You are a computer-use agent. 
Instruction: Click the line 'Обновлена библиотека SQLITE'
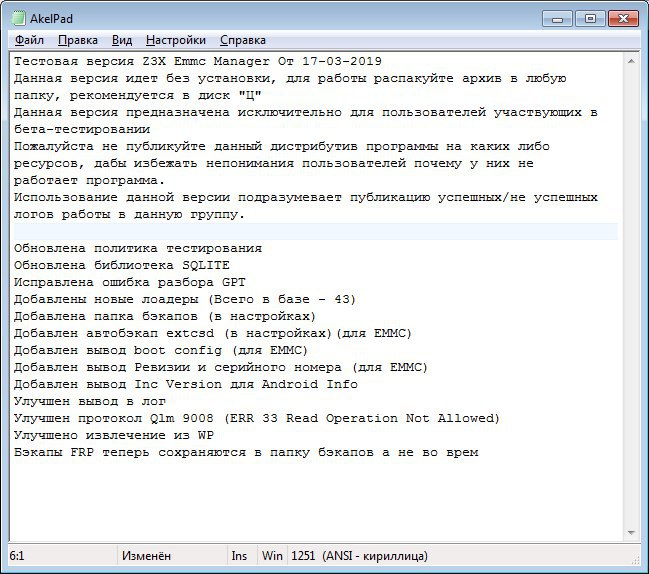pyautogui.click(x=122, y=265)
